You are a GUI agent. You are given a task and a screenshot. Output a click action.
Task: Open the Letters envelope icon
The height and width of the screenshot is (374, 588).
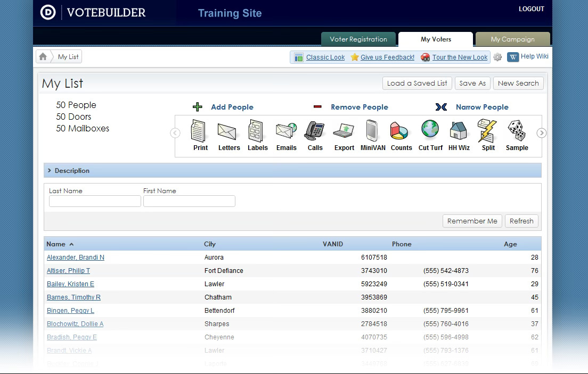pyautogui.click(x=227, y=131)
